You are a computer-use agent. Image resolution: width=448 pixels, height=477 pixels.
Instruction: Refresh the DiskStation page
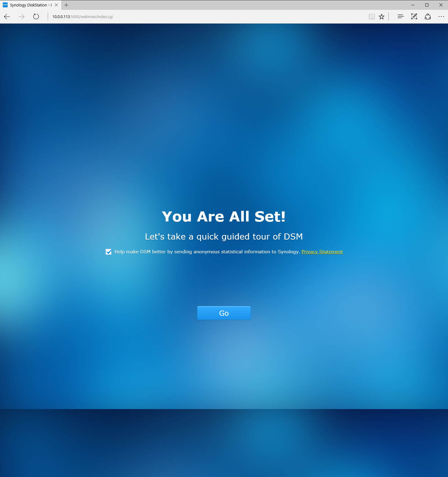click(36, 17)
